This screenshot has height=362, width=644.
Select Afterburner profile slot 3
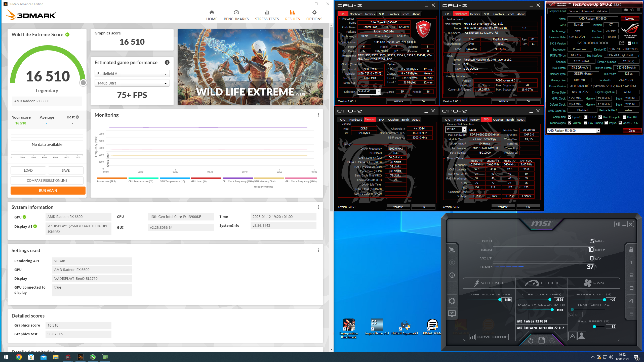point(631,288)
